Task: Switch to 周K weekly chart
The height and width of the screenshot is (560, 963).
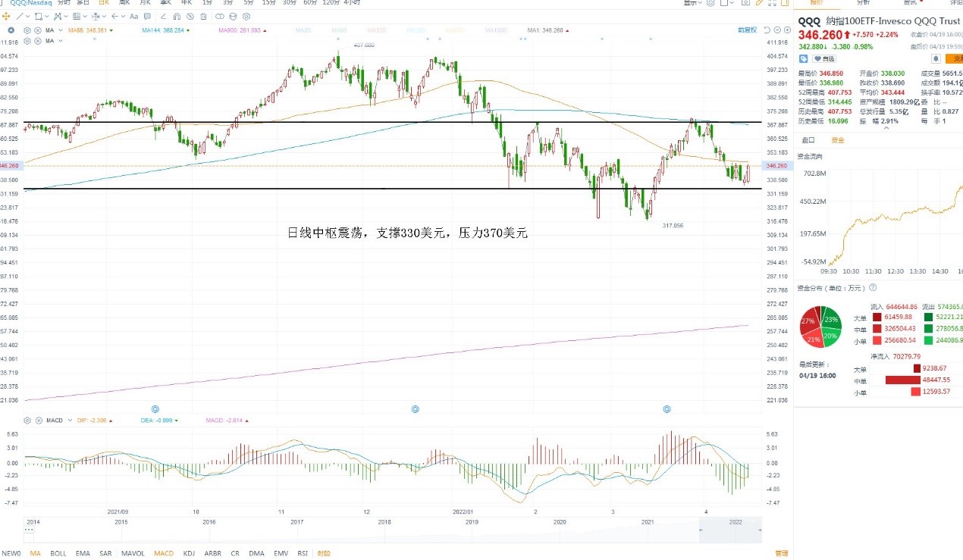Action: (124, 2)
